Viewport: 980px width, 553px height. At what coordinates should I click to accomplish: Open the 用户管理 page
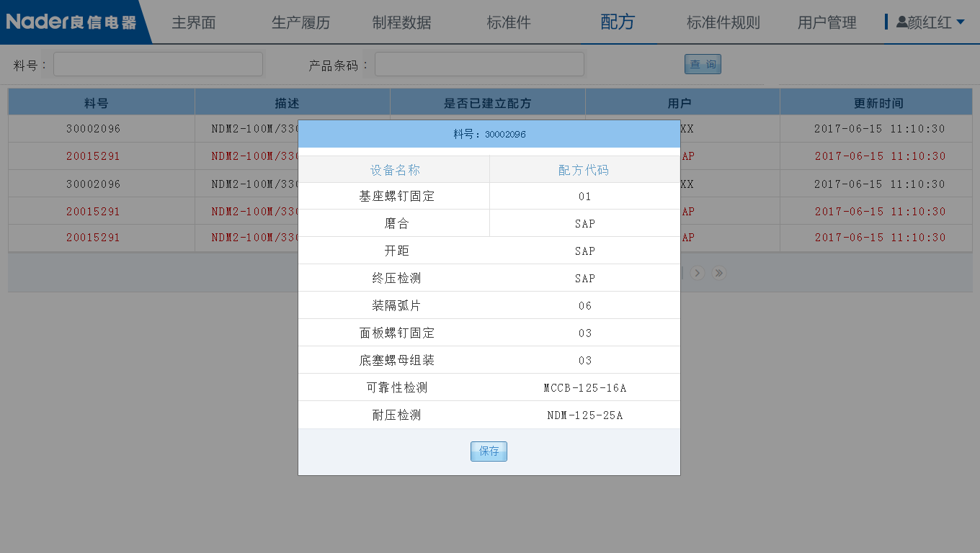point(827,22)
